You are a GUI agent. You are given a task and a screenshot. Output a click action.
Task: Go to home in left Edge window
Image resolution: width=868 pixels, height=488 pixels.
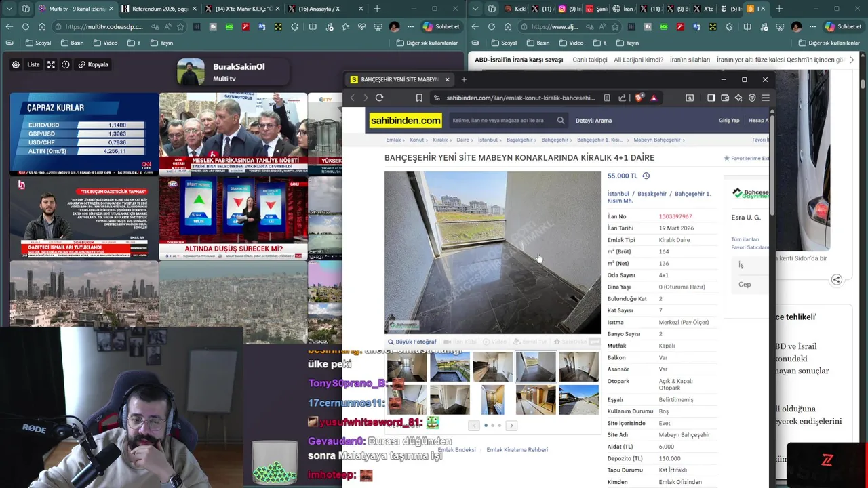tap(41, 26)
